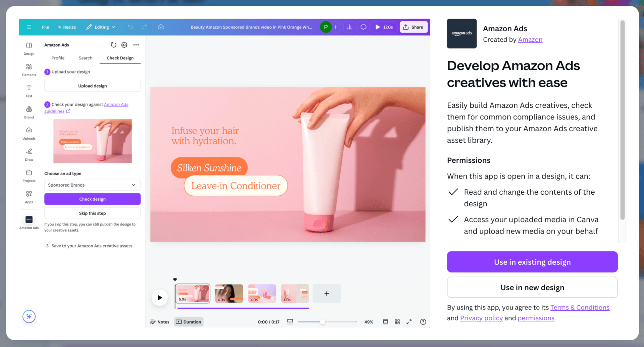The height and width of the screenshot is (347, 644).
Task: Undo the last action
Action: (130, 27)
